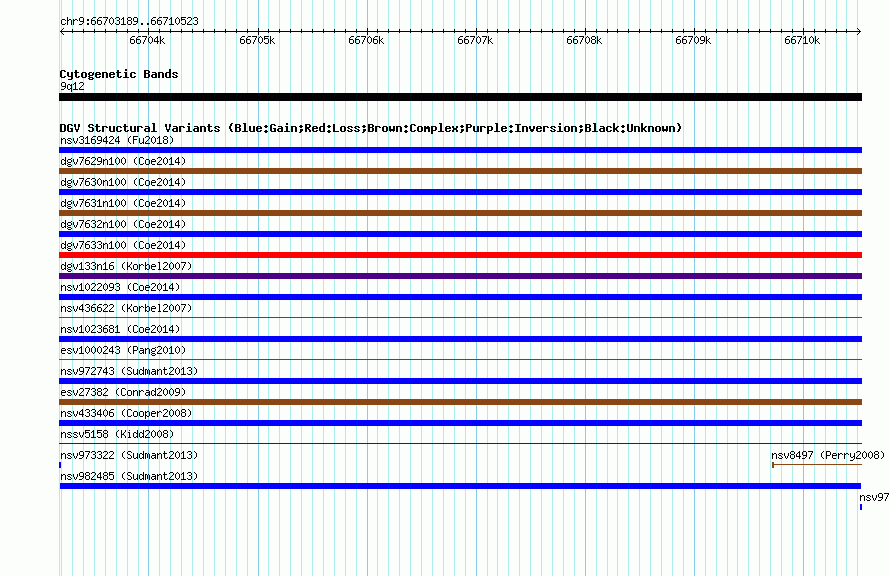Click the left arrowhead of the ruler
This screenshot has height=576, width=890.
[x=62, y=32]
